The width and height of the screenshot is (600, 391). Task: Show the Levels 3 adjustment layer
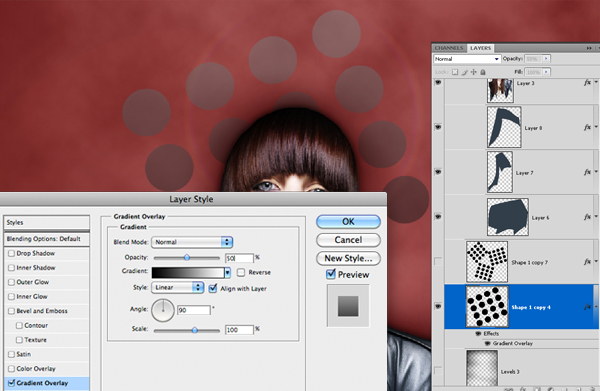(438, 370)
